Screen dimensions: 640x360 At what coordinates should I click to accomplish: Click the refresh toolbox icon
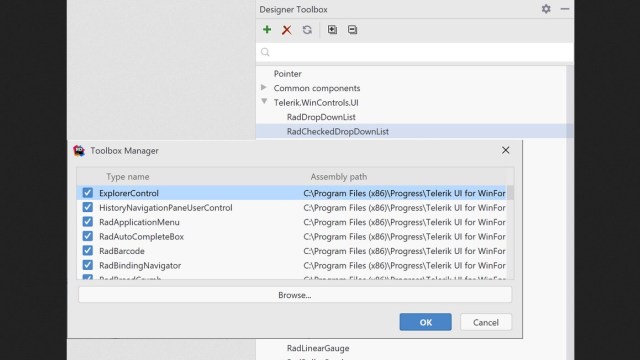point(307,30)
